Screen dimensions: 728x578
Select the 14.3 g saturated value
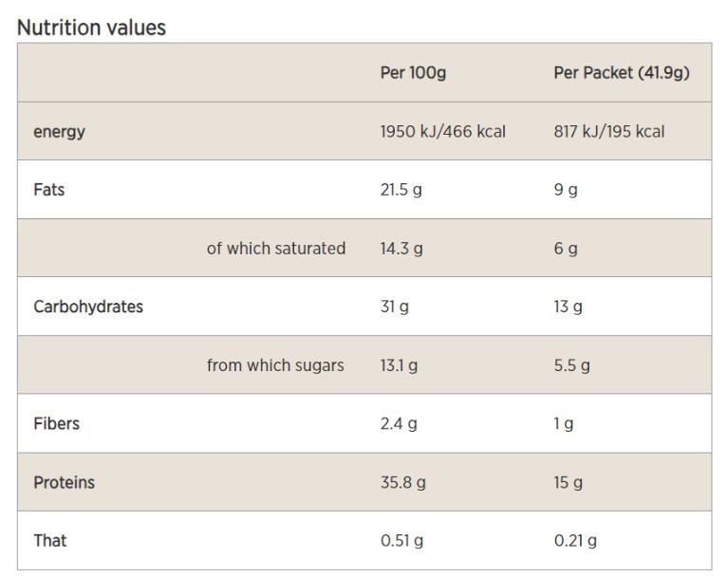pos(401,249)
